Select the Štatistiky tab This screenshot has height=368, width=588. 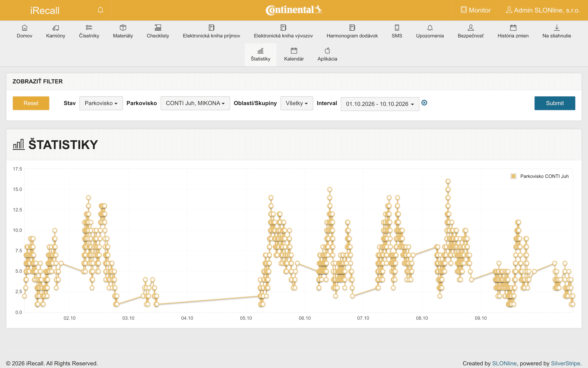coord(260,55)
